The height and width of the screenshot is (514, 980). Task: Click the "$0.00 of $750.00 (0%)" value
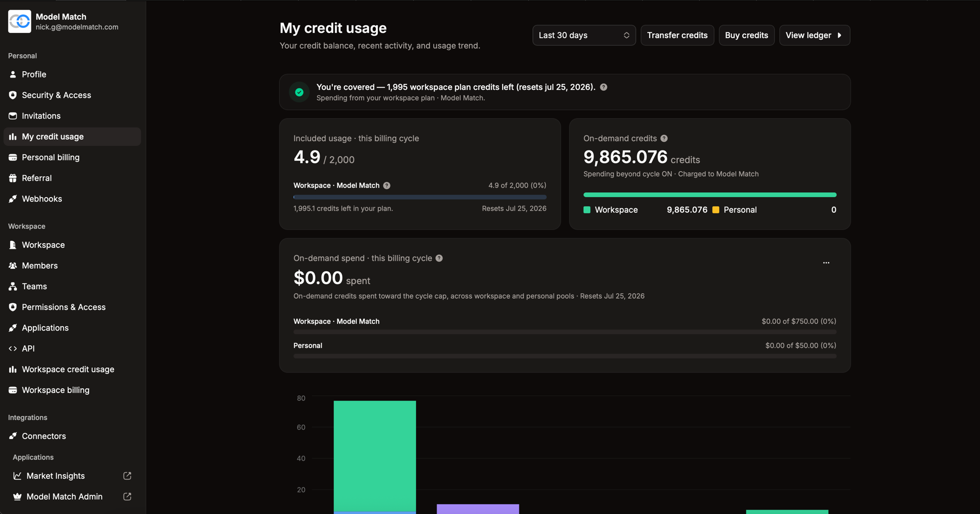tap(799, 321)
